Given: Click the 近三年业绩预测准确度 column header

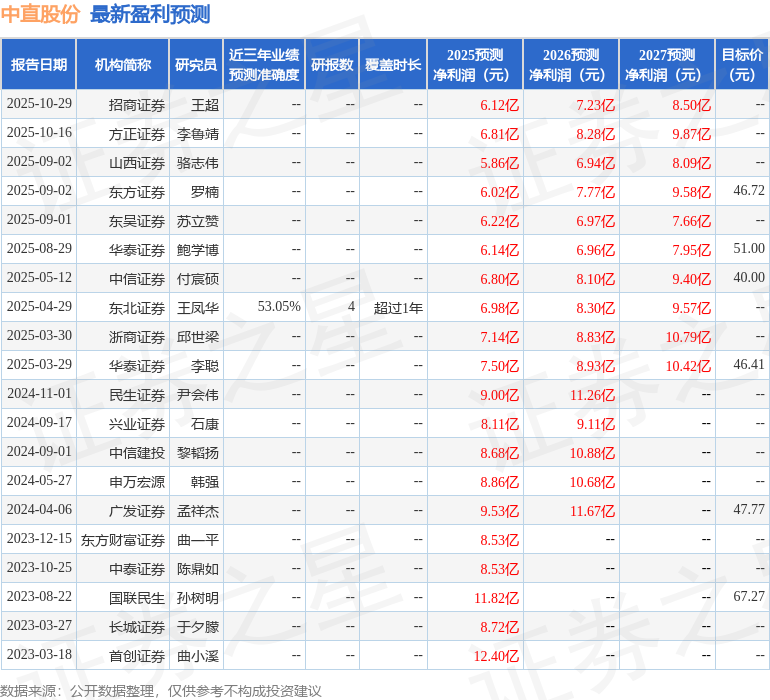Looking at the screenshot, I should coord(264,65).
